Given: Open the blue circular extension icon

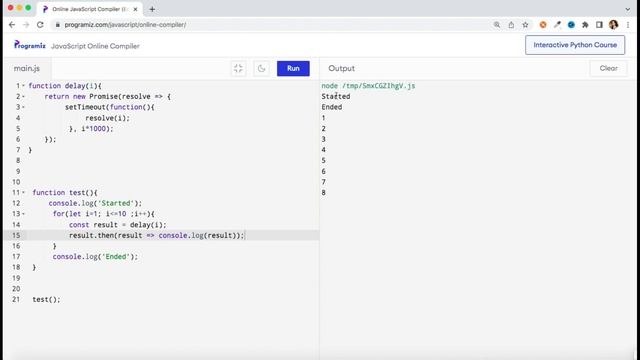Looking at the screenshot, I should click(x=571, y=25).
